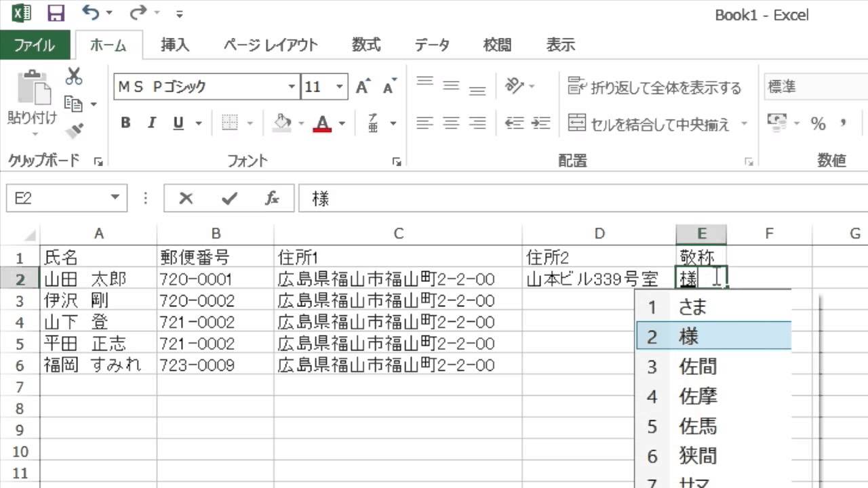Toggle Bold formatting

click(x=125, y=123)
